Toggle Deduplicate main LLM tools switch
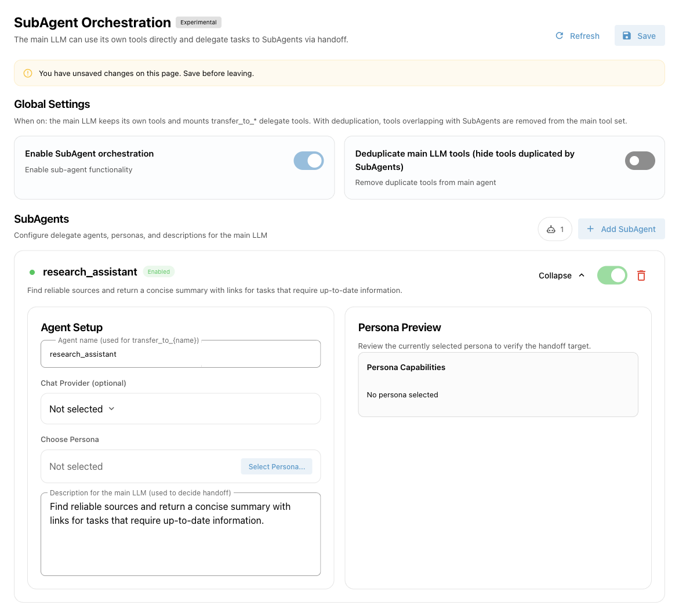 640,161
